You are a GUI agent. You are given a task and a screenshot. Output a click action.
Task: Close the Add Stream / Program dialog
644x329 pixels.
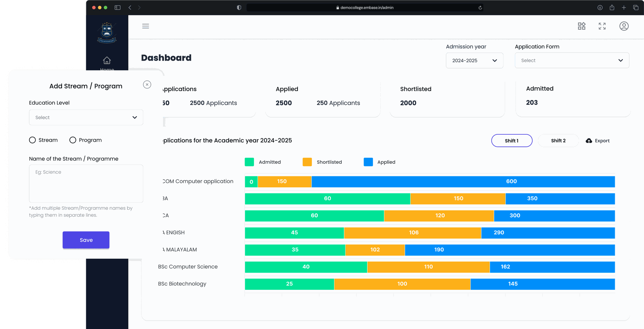[147, 84]
